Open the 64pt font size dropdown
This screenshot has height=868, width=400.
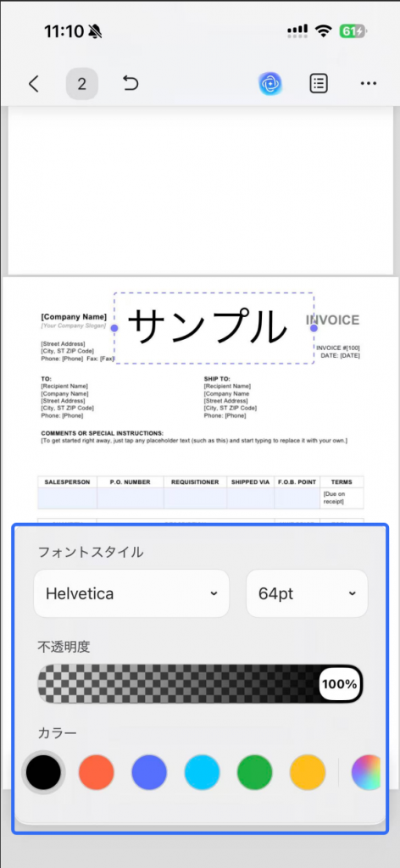coord(307,593)
